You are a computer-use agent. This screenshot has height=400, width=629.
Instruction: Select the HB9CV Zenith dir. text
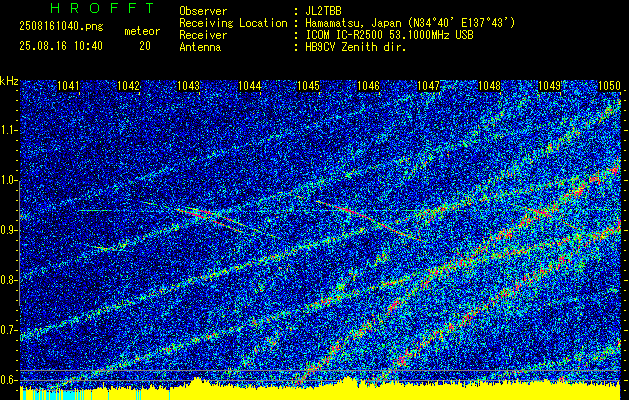tap(356, 47)
